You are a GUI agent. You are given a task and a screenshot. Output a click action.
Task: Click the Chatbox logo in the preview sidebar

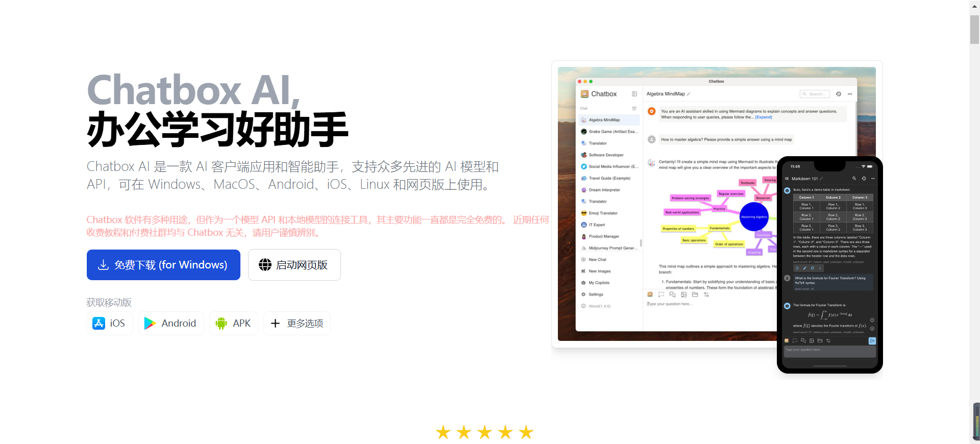pyautogui.click(x=584, y=94)
